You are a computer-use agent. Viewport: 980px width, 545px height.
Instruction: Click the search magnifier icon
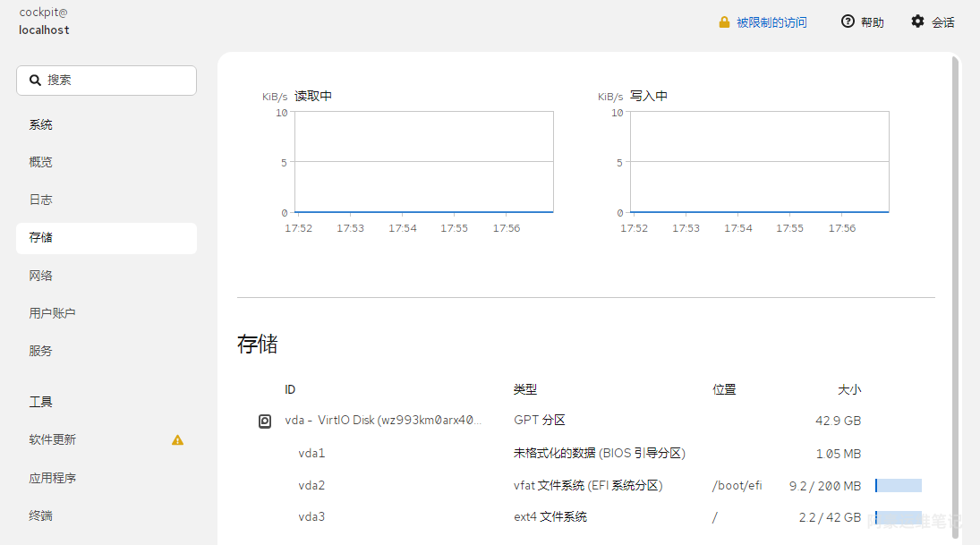[35, 81]
